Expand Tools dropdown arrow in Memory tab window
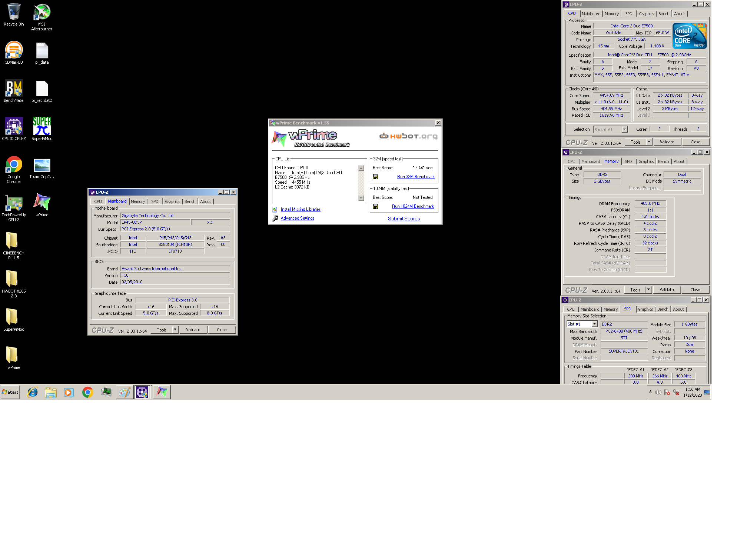747x560 pixels. pos(648,290)
